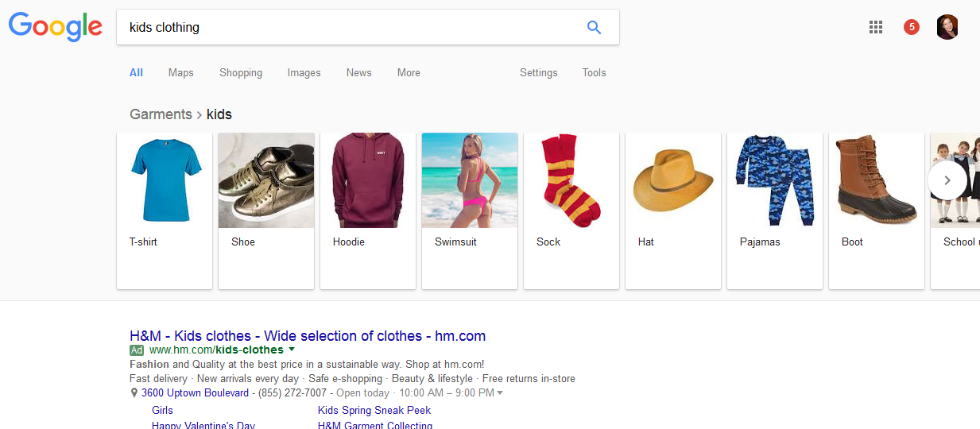The height and width of the screenshot is (429, 980).
Task: Follow the Kids Spring Sneak Peek link
Action: pos(374,410)
